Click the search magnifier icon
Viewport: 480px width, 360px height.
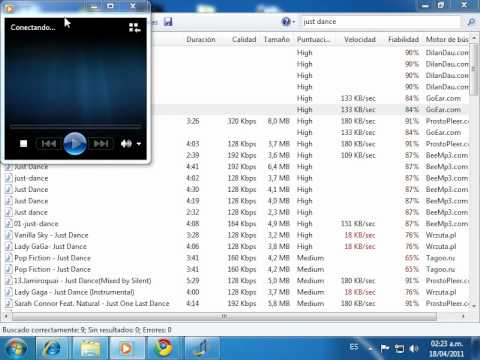tap(471, 22)
